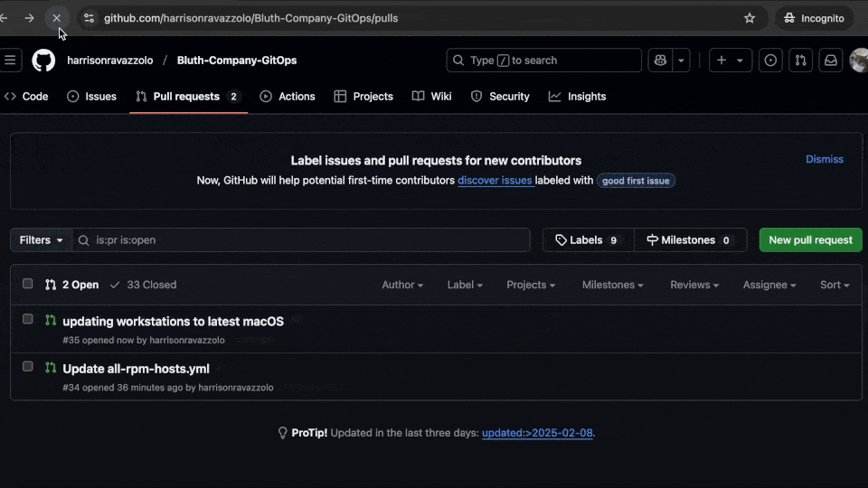Click open PR icon for all-rpm-hosts update
Image resolution: width=868 pixels, height=488 pixels.
[x=51, y=368]
